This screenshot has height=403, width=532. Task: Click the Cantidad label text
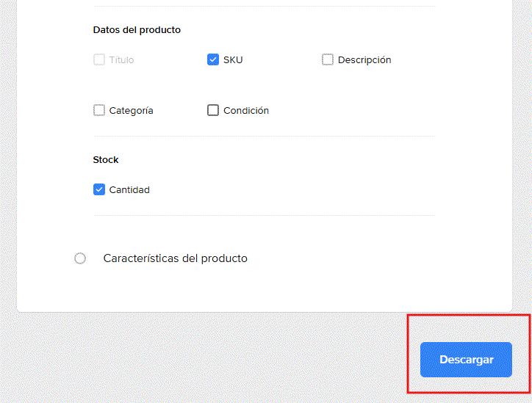tap(129, 190)
